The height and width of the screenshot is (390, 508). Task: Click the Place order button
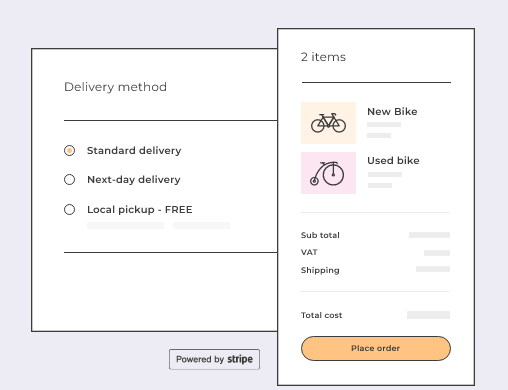click(376, 348)
